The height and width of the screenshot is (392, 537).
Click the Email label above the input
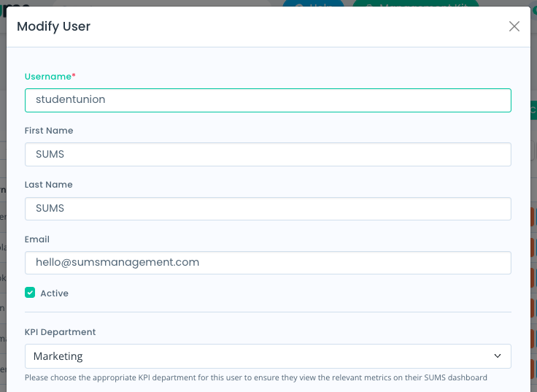tap(37, 239)
